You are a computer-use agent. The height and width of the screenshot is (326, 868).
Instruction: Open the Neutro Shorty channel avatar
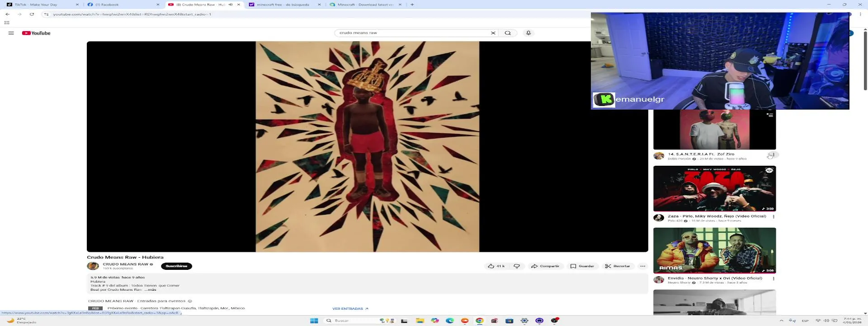point(659,280)
